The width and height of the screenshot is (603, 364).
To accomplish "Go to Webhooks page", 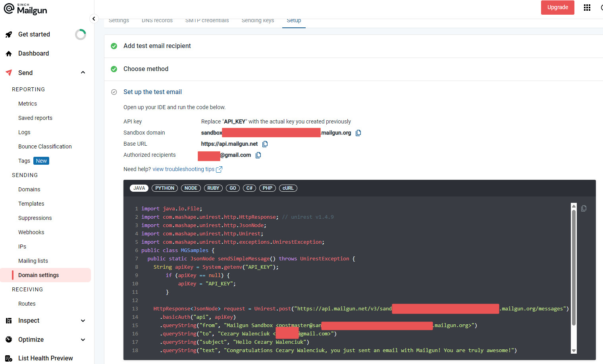I will tap(31, 232).
